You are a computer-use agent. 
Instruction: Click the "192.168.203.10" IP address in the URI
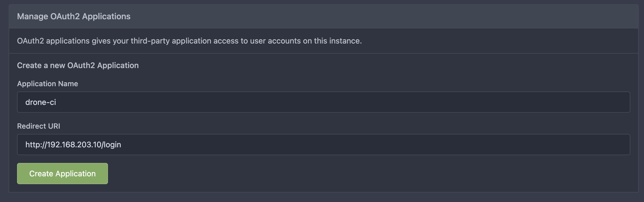[x=74, y=145]
